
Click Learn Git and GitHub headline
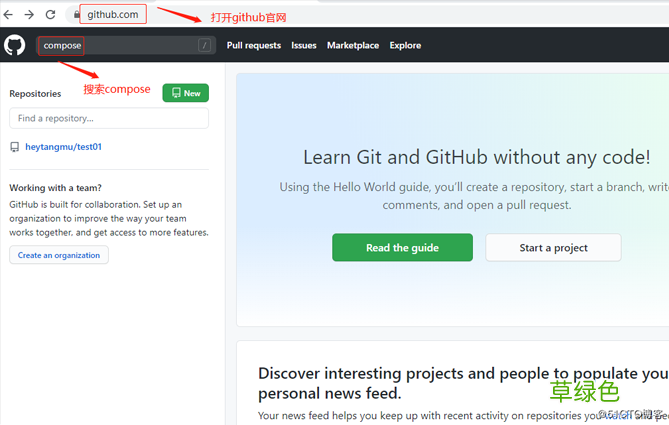tap(477, 157)
